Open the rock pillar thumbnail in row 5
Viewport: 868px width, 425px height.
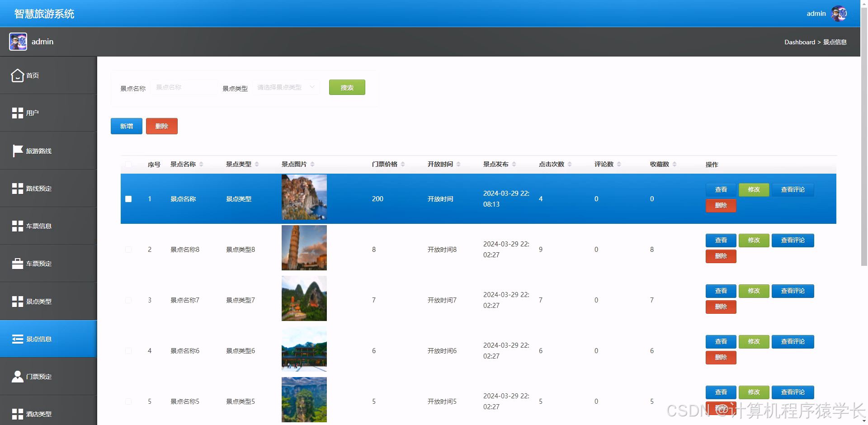click(x=304, y=400)
